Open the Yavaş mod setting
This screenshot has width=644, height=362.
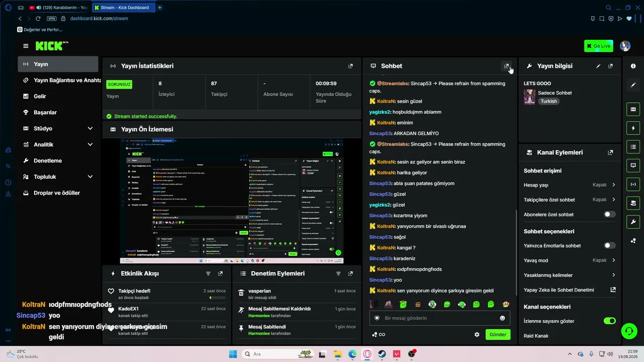coord(570,260)
